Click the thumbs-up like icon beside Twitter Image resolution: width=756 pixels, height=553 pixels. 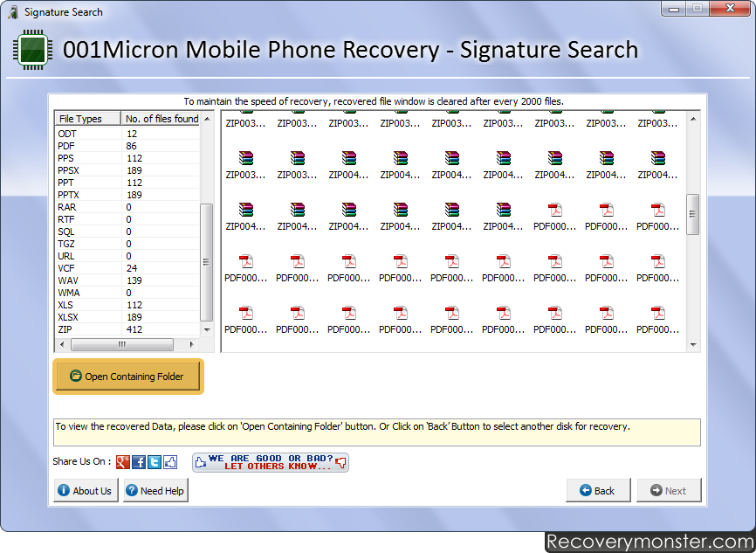[x=170, y=462]
